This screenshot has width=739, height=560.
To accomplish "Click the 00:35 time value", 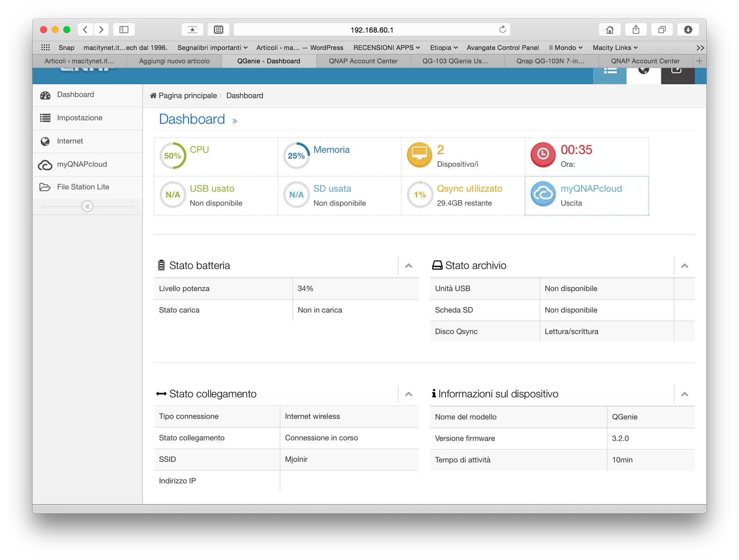I will pos(576,150).
